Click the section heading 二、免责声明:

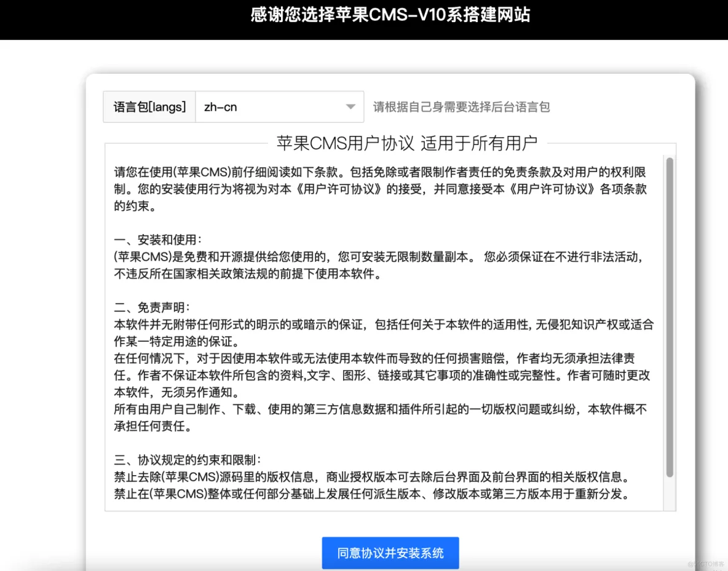click(x=152, y=307)
